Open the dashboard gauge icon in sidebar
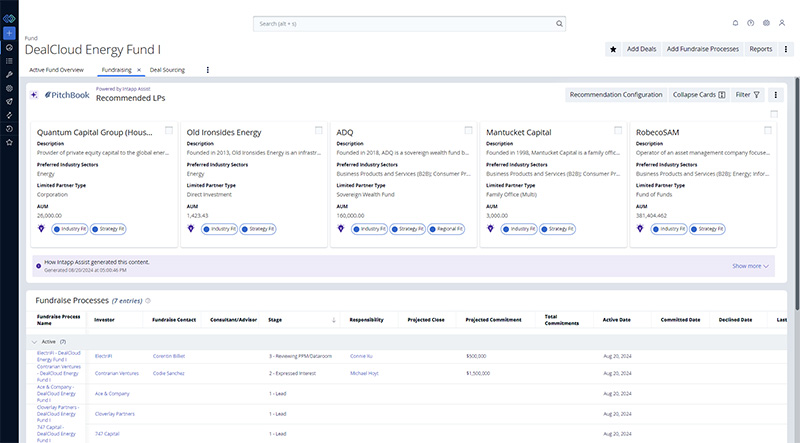Image resolution: width=800 pixels, height=443 pixels. 9,47
